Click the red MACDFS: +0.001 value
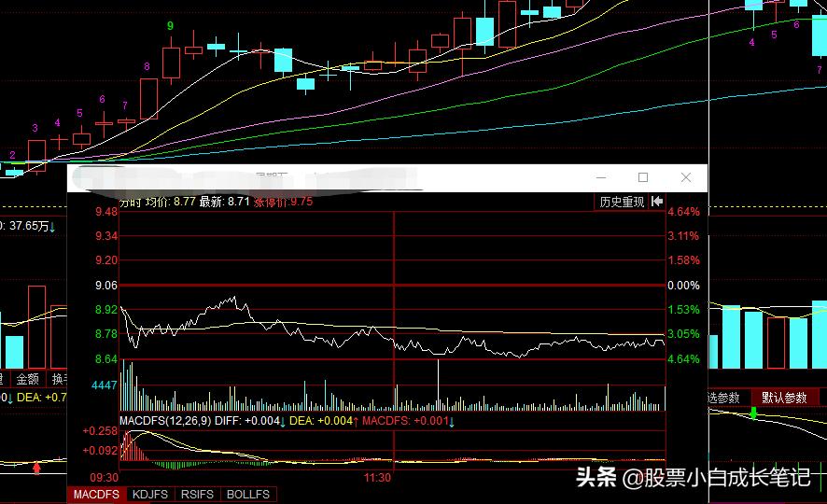Image resolution: width=827 pixels, height=504 pixels. 408,421
